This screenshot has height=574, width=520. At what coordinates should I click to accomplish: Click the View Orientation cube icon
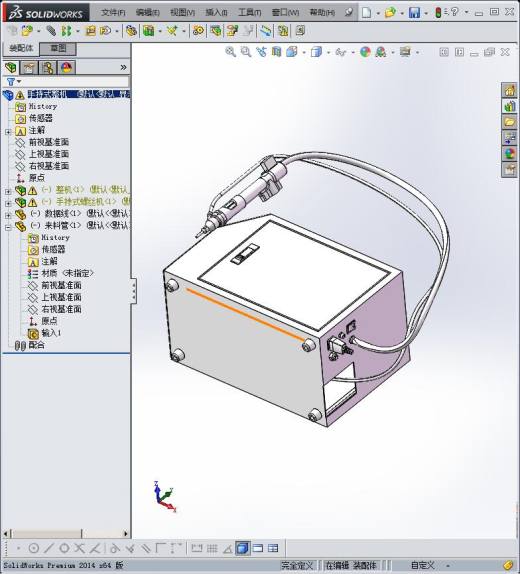[292, 52]
